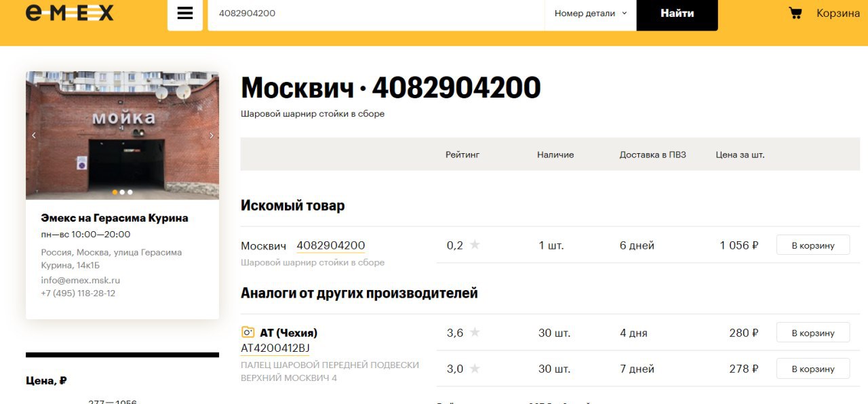Open the hamburger catalog menu
The width and height of the screenshot is (868, 404).
(x=185, y=14)
